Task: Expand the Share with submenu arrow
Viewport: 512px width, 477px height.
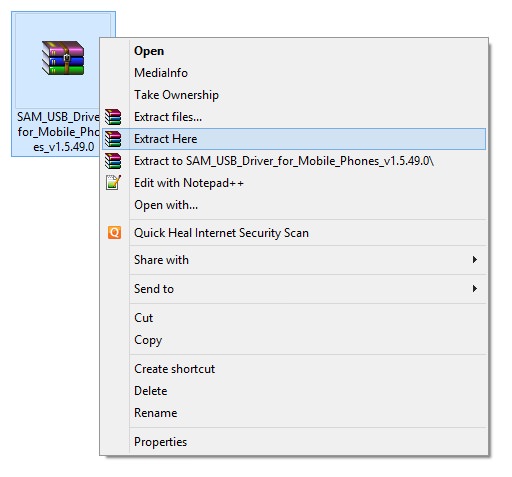Action: [475, 260]
